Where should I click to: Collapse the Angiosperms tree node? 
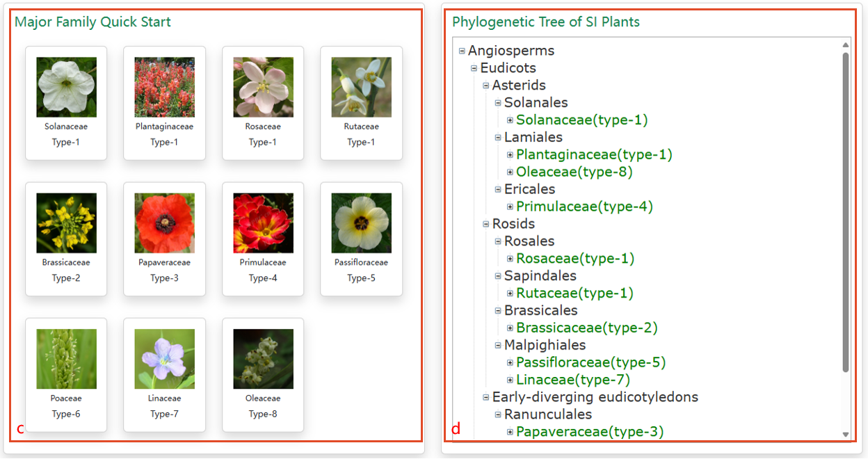pyautogui.click(x=462, y=51)
